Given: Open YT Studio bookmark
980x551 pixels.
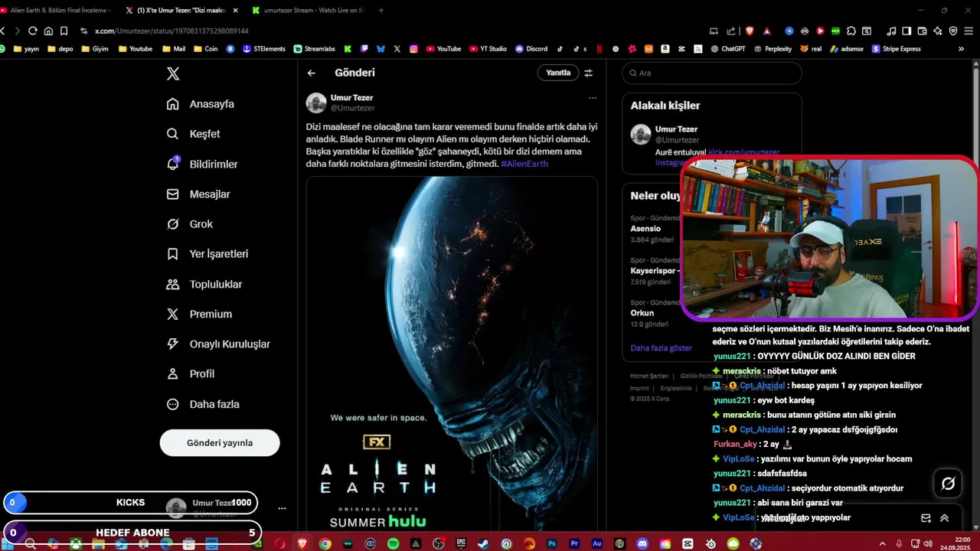Looking at the screenshot, I should pos(488,49).
